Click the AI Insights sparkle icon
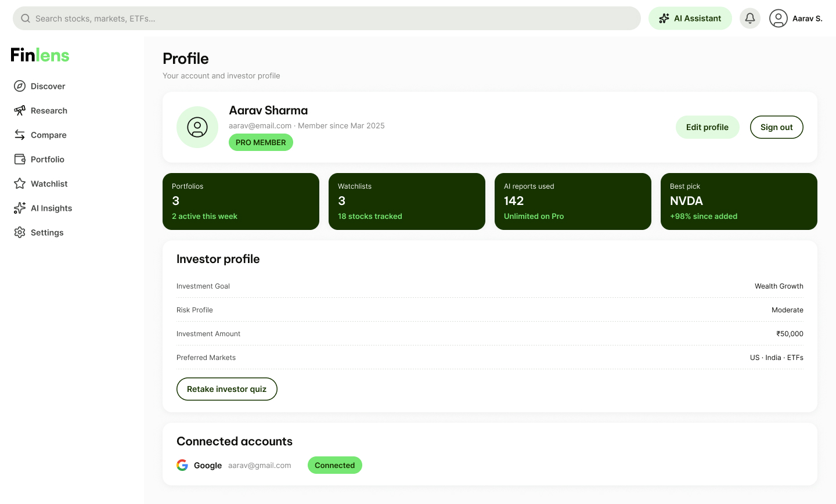This screenshot has width=836, height=504. pos(20,208)
